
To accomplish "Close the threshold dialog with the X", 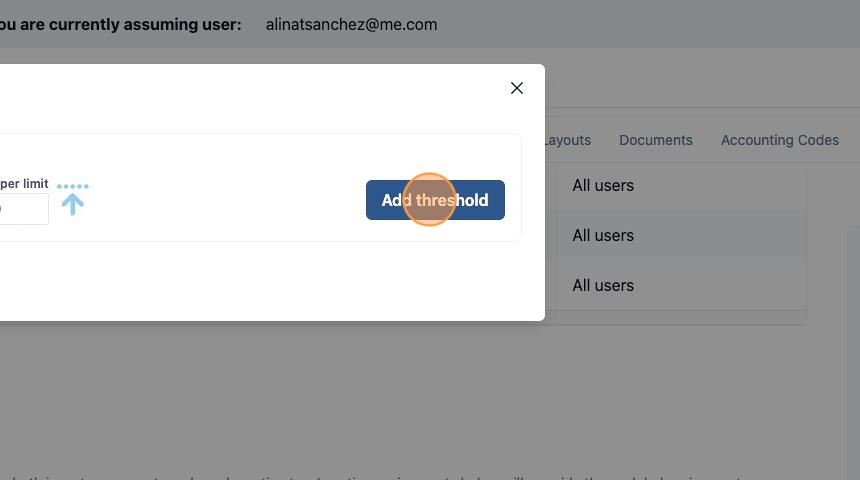I will click(517, 88).
